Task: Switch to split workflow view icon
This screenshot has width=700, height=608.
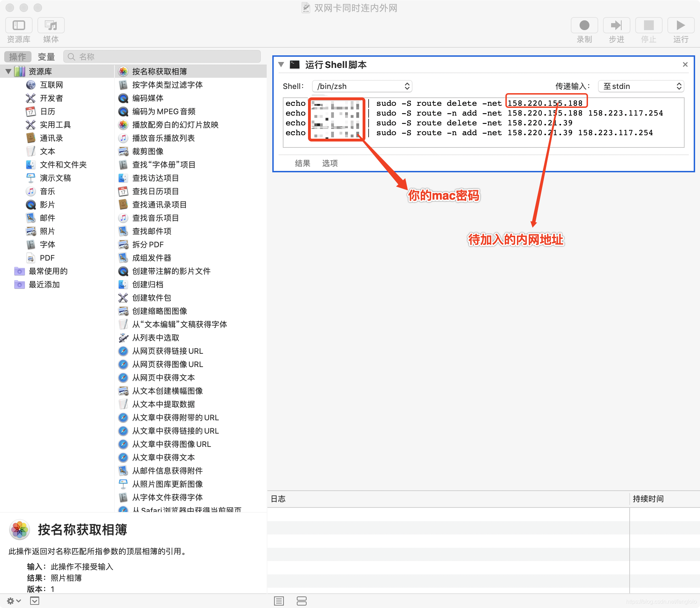Action: [x=301, y=601]
